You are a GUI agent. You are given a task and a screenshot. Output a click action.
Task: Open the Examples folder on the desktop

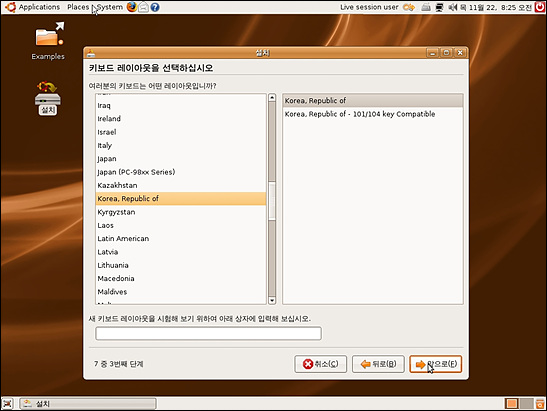(x=48, y=41)
